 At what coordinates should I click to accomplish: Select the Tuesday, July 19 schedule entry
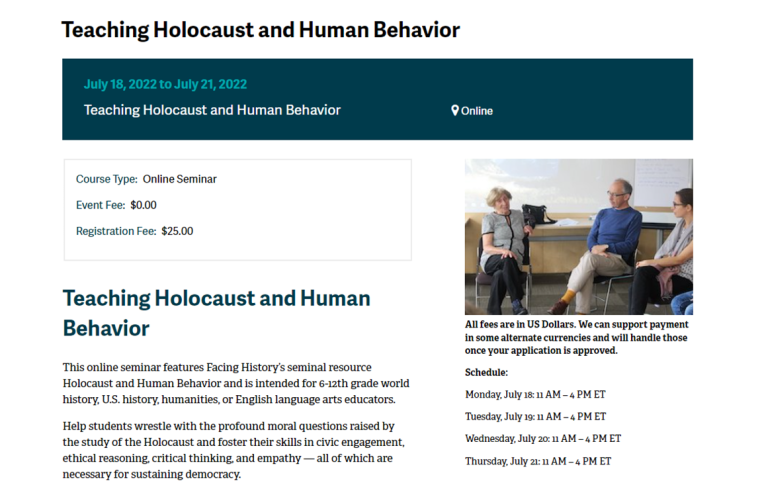(535, 416)
